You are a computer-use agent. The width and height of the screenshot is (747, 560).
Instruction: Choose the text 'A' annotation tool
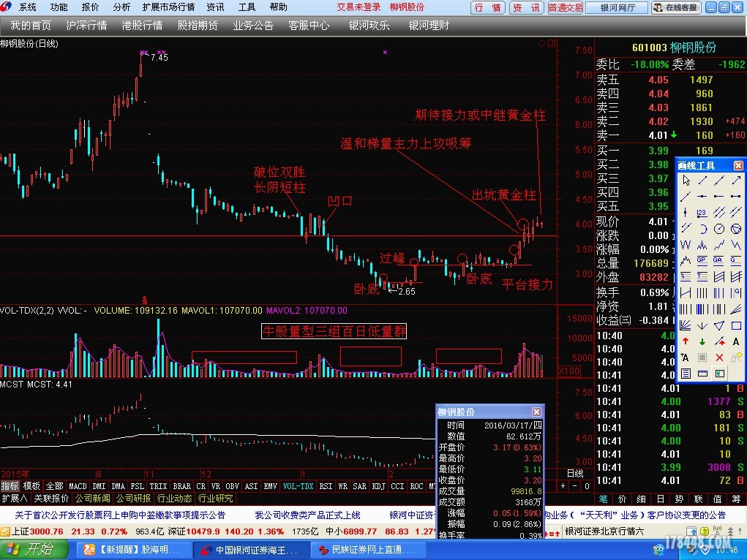(736, 341)
